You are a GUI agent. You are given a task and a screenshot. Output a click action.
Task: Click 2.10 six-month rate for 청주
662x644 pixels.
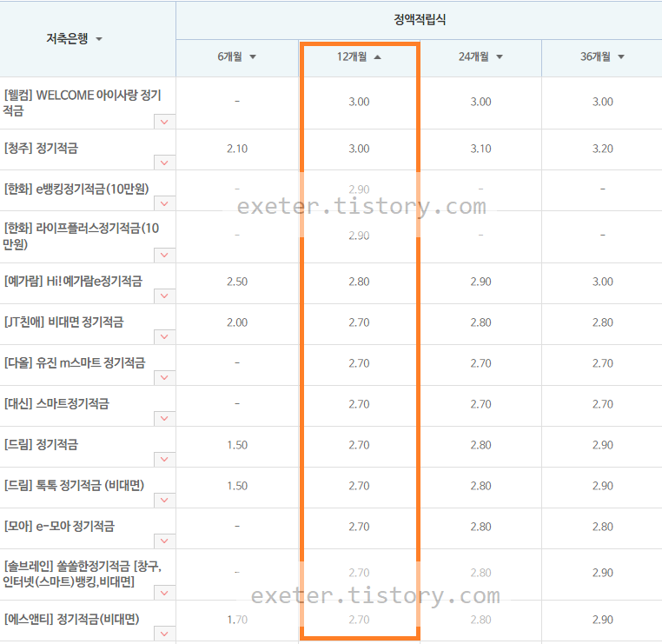click(x=237, y=149)
